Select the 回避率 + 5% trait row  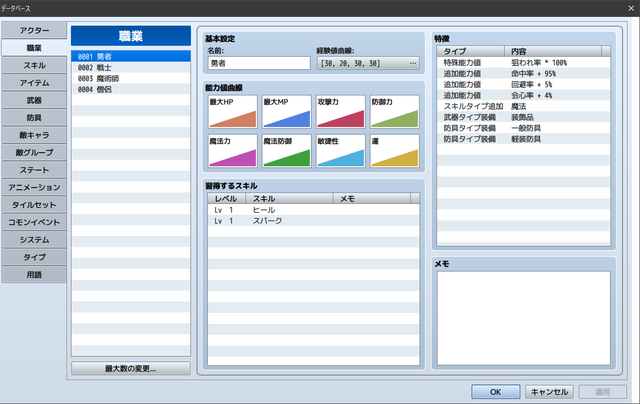pyautogui.click(x=524, y=84)
